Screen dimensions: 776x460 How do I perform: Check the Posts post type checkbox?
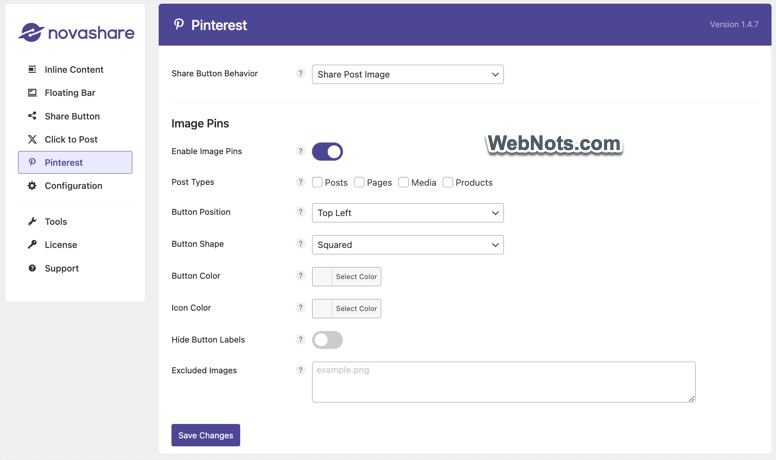[317, 182]
